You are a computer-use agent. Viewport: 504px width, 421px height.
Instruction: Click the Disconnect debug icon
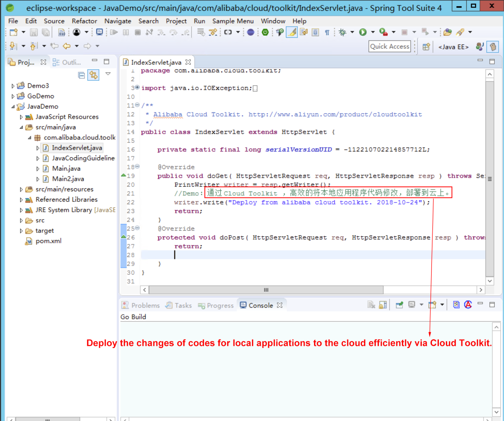coord(149,32)
